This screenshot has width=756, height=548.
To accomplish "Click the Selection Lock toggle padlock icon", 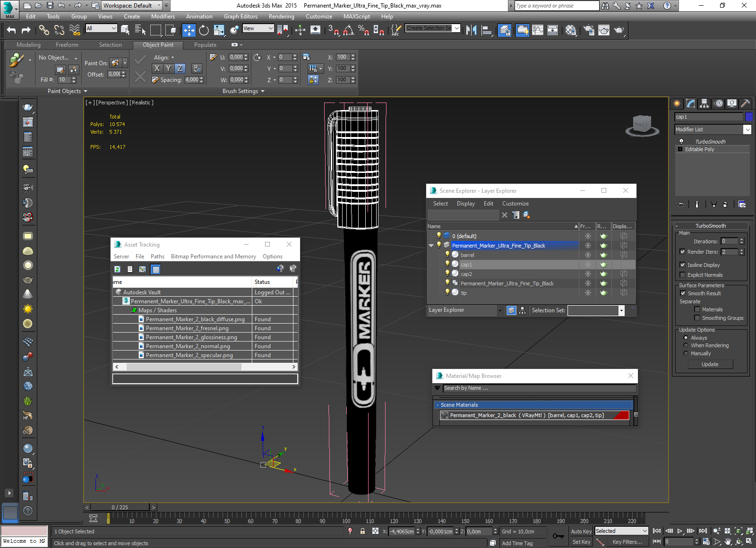I will tap(362, 531).
